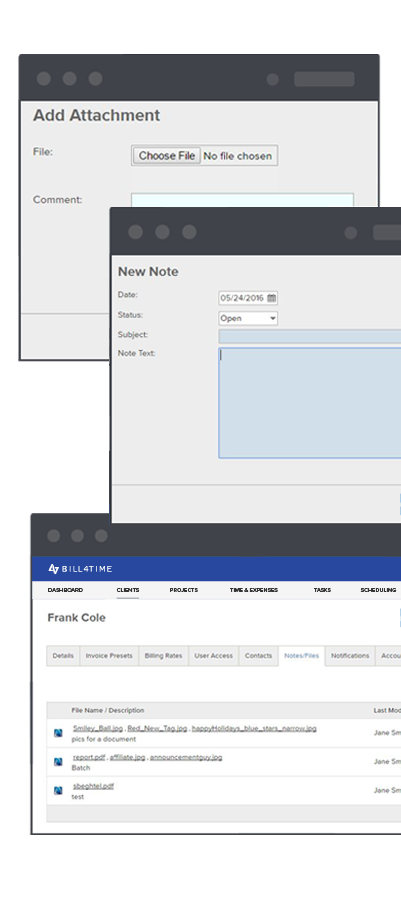Open the Clients menu item
The height and width of the screenshot is (900, 401).
tap(128, 590)
